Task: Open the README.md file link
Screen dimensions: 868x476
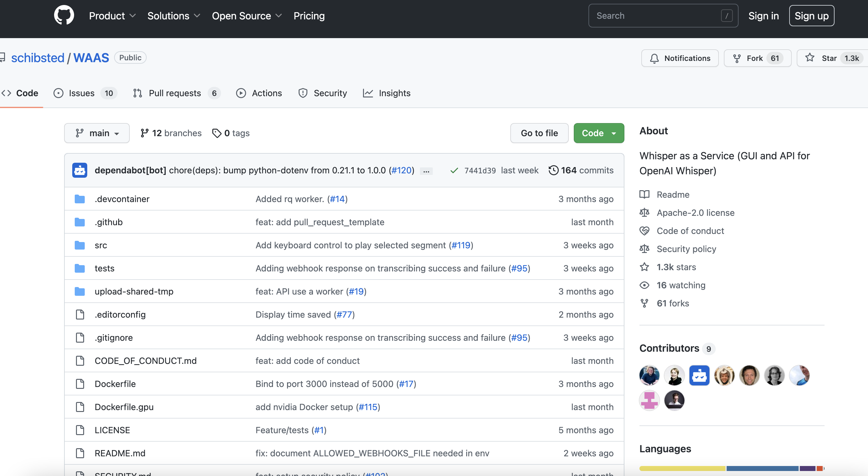Action: coord(120,453)
